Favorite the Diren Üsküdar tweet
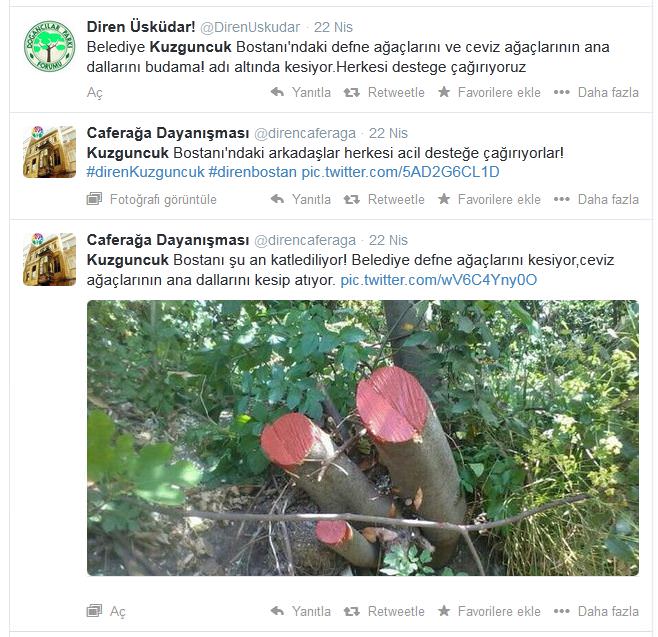This screenshot has height=637, width=658. pyautogui.click(x=489, y=92)
